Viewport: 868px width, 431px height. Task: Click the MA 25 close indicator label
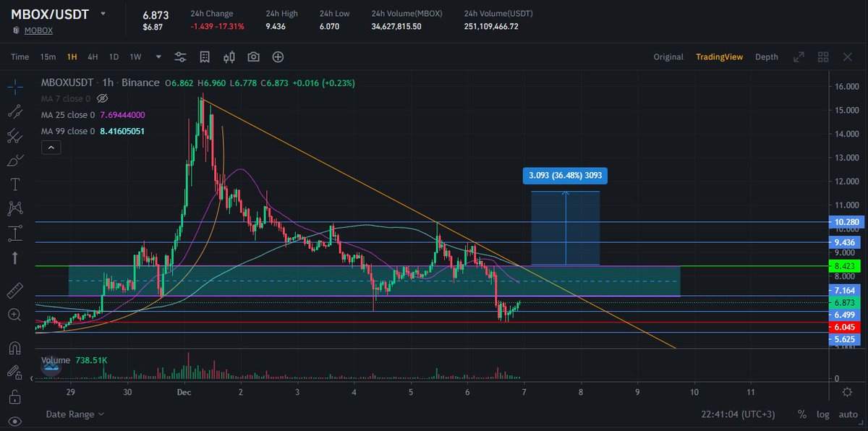[68, 114]
